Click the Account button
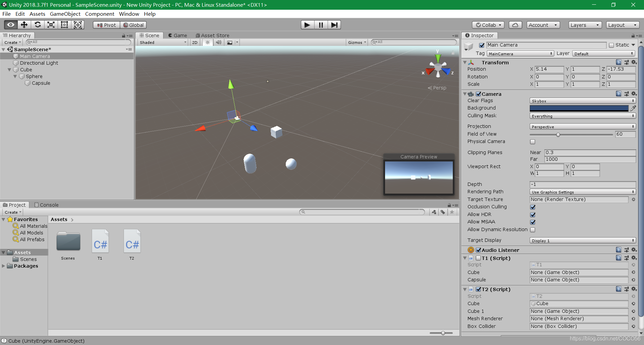Viewport: 644px width, 345px height. pyautogui.click(x=543, y=25)
